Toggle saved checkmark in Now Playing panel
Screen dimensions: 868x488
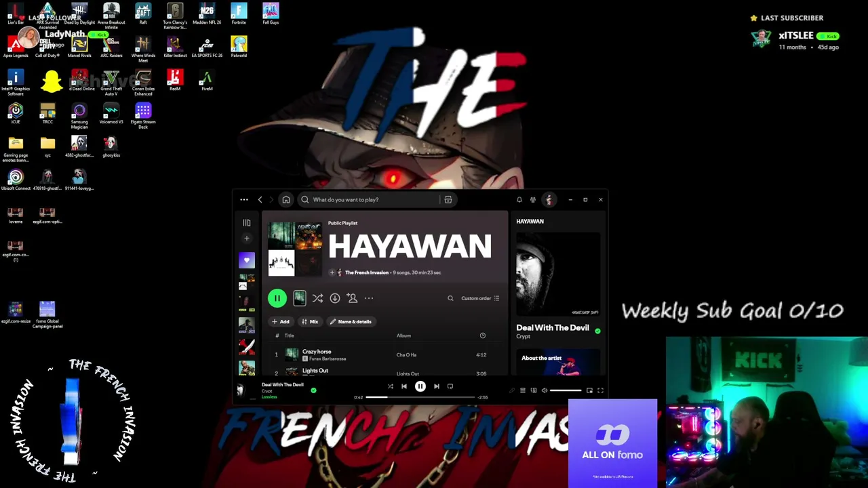coord(597,331)
